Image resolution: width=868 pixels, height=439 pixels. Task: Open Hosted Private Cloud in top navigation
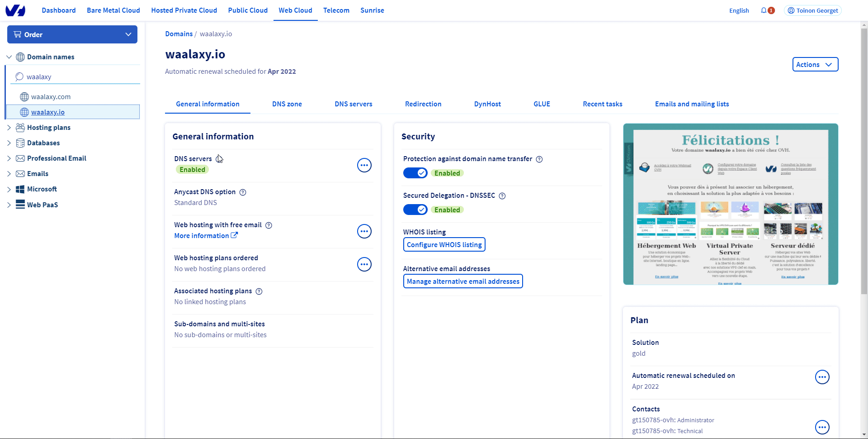[x=184, y=10]
